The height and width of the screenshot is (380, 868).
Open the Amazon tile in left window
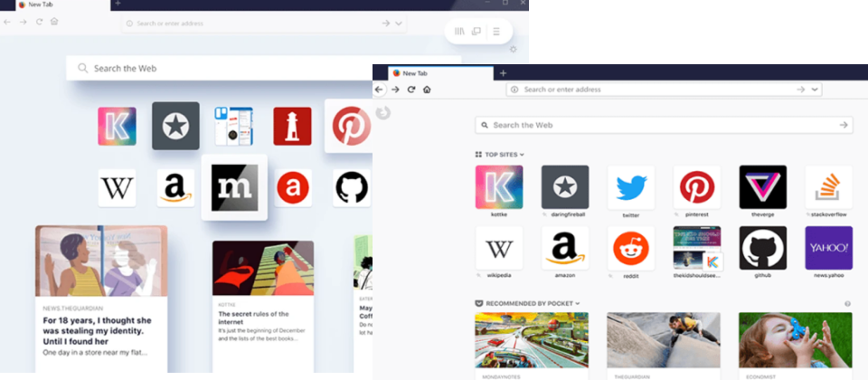pyautogui.click(x=175, y=188)
